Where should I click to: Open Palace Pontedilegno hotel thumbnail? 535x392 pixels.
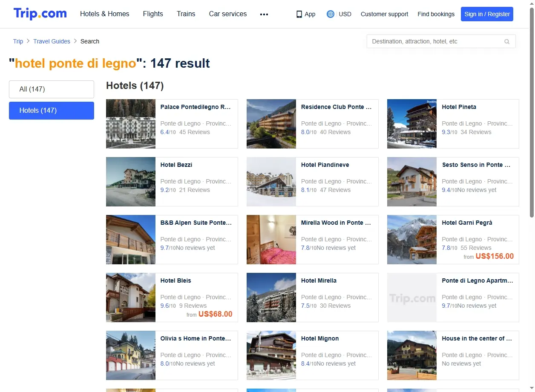click(131, 124)
